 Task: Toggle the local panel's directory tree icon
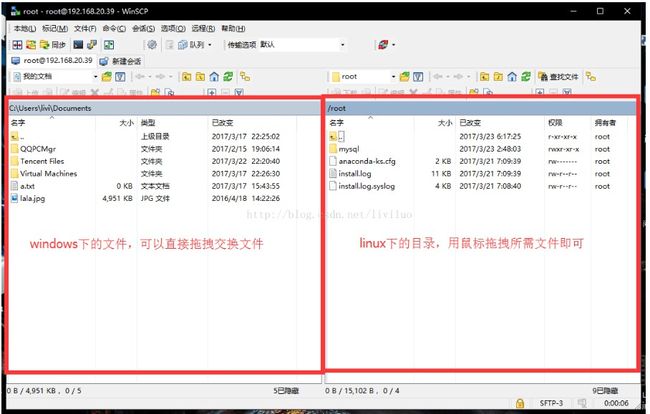point(245,77)
